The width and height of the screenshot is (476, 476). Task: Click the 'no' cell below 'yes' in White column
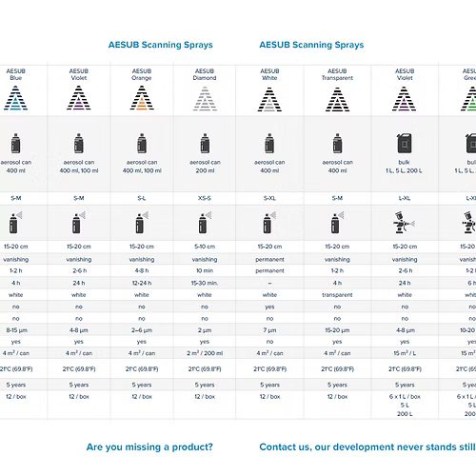tap(269, 319)
